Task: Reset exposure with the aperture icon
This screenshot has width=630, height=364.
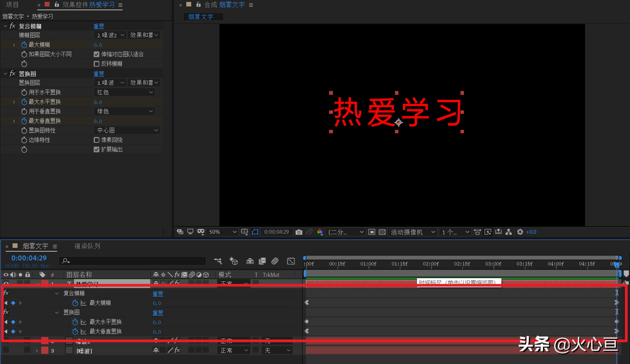Action: pos(520,232)
